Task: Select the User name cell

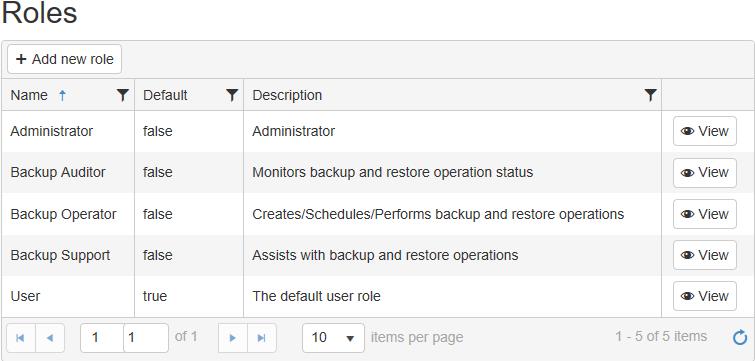Action: [68, 296]
